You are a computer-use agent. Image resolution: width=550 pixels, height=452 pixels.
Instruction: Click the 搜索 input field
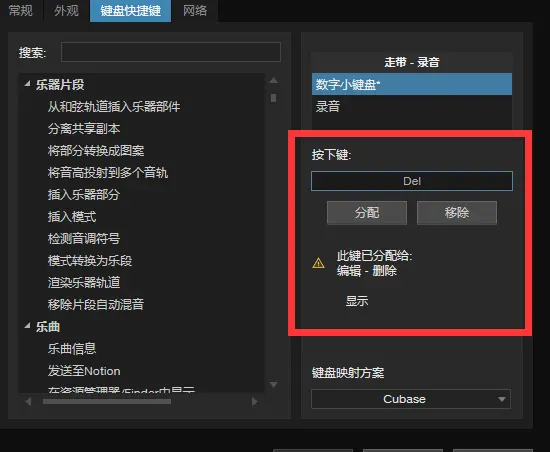click(x=171, y=52)
